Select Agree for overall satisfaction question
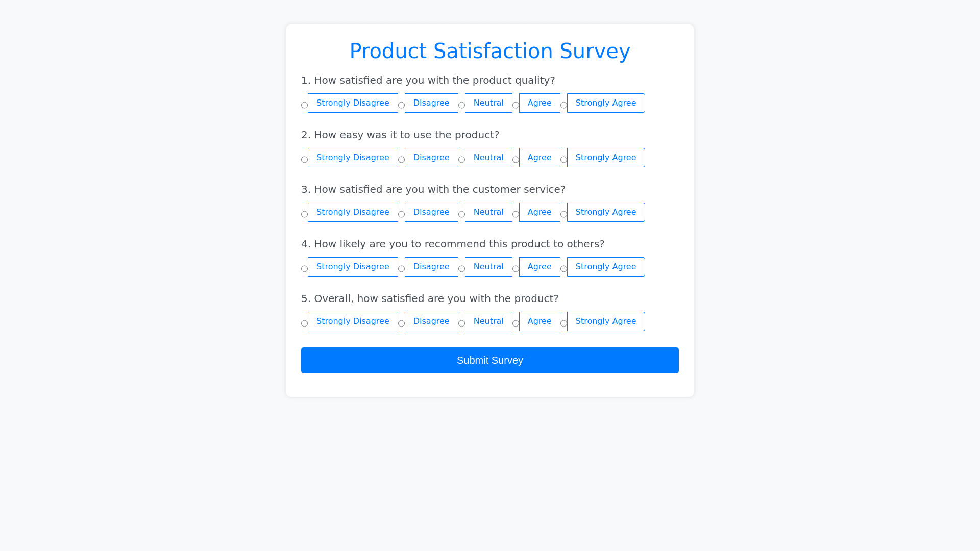 click(x=539, y=321)
